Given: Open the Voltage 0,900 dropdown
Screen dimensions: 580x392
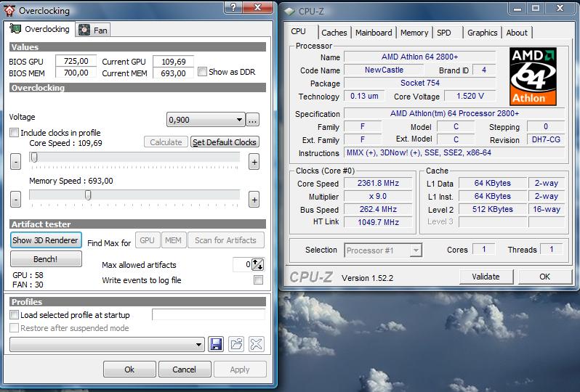Looking at the screenshot, I should pos(206,120).
